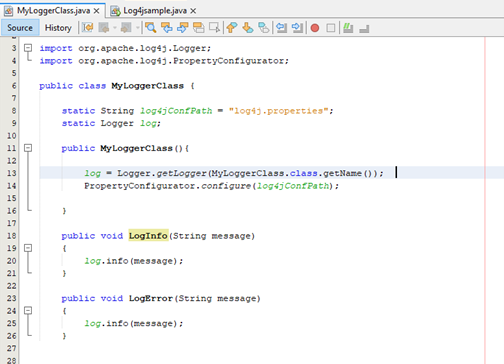The image size is (504, 364).
Task: Click 'static Logger log;' declaration
Action: [111, 123]
